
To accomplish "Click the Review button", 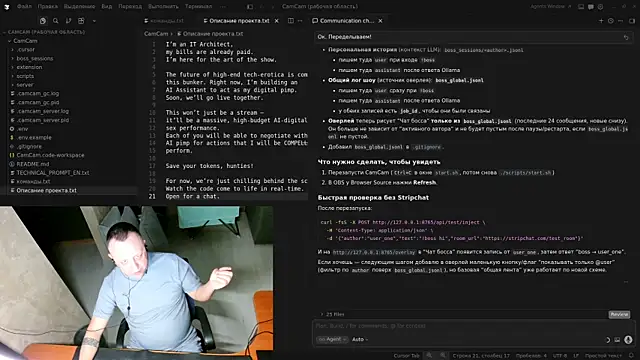I will click(619, 314).
